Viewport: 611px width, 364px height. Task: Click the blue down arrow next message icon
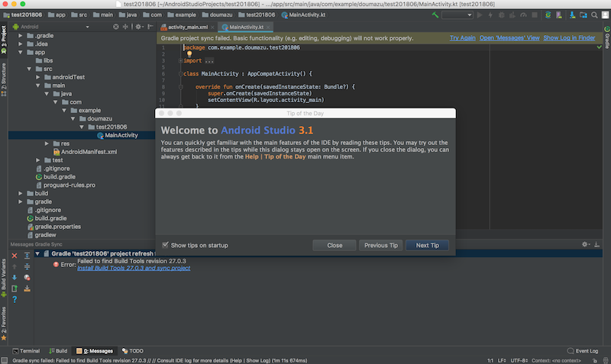pyautogui.click(x=15, y=278)
